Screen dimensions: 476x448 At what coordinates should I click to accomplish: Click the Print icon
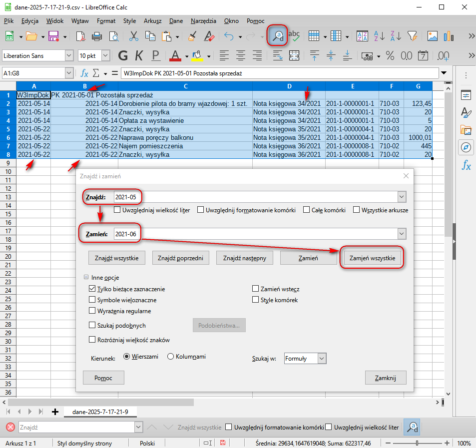(x=97, y=36)
